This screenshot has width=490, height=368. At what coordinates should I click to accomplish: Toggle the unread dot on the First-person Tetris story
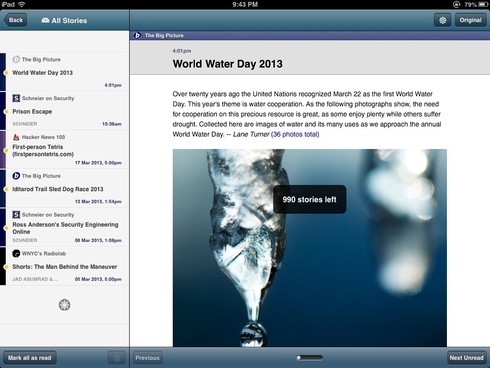pos(6,150)
